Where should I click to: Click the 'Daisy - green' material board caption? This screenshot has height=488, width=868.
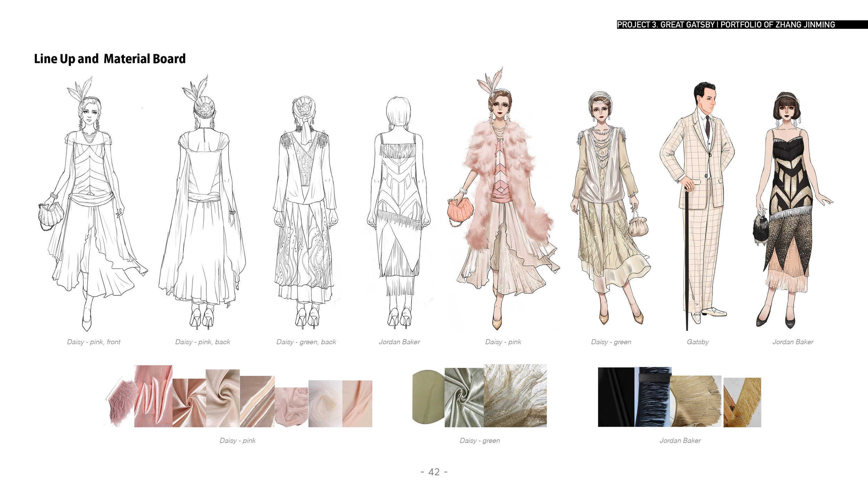(x=480, y=441)
